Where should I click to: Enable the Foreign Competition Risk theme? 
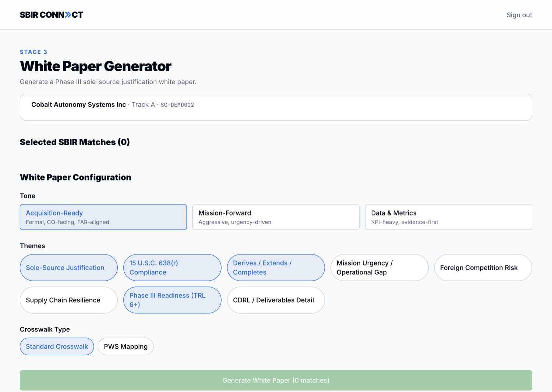(x=483, y=268)
